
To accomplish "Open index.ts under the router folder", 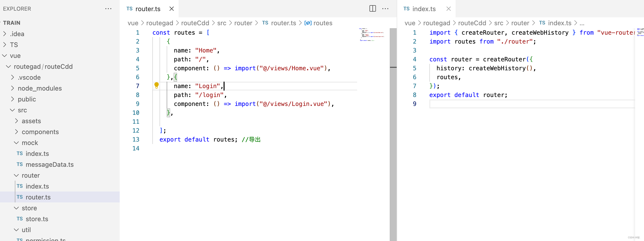I will click(60, 186).
